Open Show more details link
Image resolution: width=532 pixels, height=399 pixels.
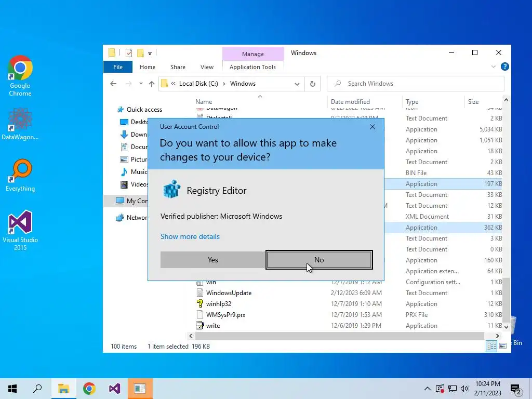tap(190, 236)
